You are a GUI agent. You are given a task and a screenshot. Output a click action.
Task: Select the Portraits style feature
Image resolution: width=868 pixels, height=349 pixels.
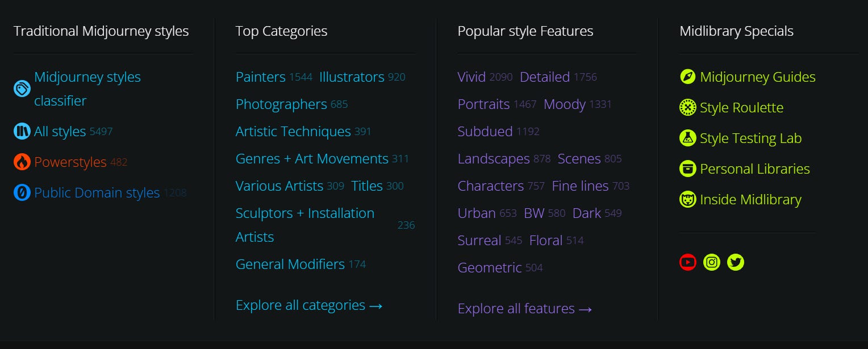(x=483, y=104)
